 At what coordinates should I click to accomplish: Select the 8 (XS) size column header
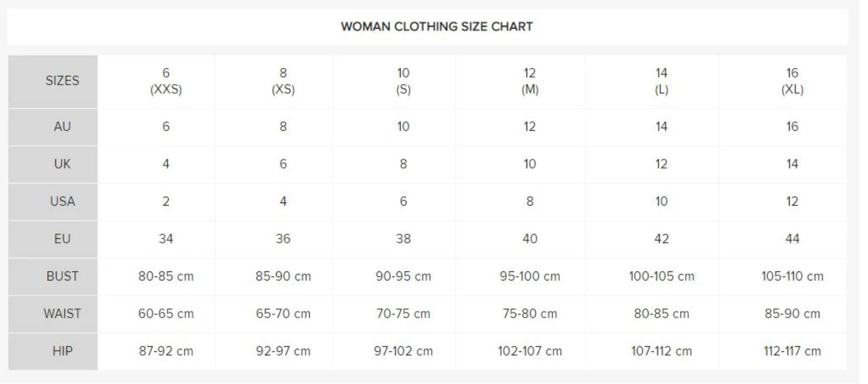tap(283, 81)
